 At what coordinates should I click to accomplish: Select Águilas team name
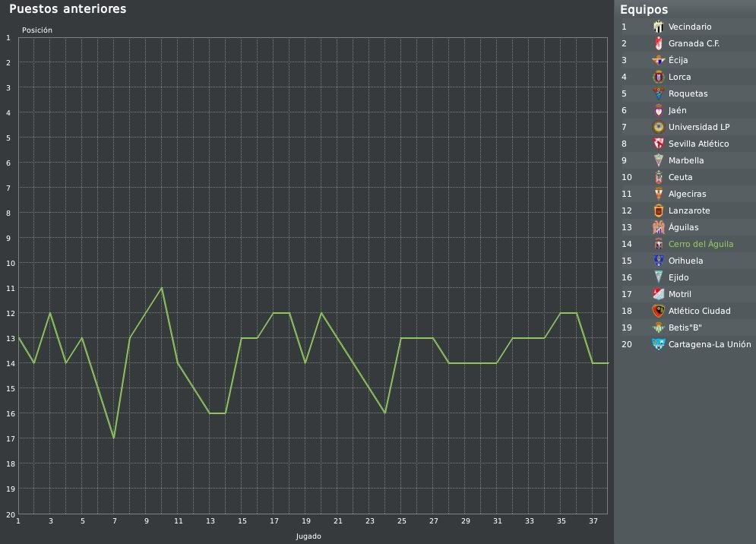tap(683, 227)
